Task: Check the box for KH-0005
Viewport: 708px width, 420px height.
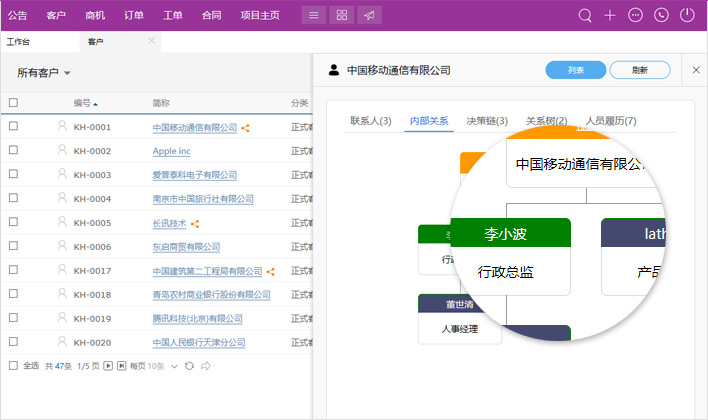Action: click(x=14, y=222)
